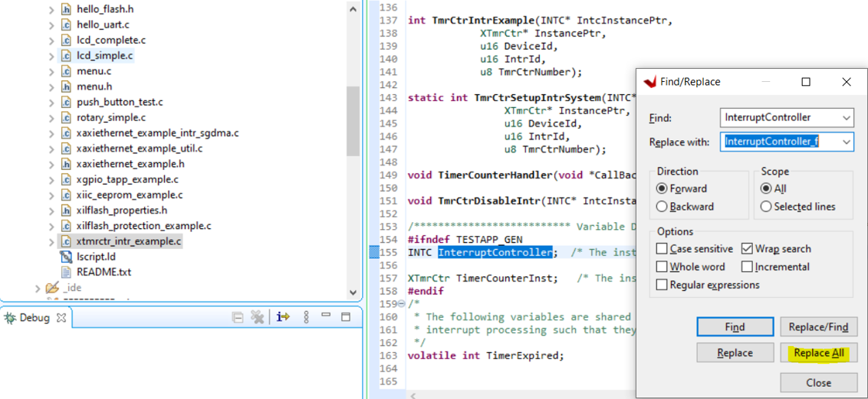Select the All scope radio button

point(766,188)
